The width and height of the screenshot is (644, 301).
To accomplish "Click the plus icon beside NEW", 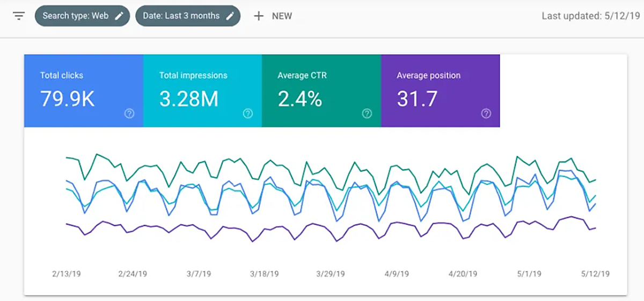I will [259, 16].
